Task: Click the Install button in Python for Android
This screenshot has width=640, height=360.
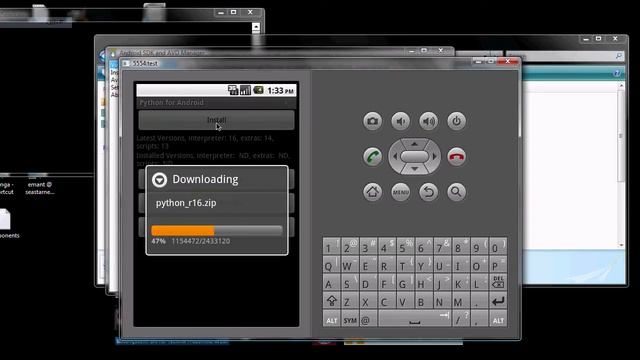Action: [x=216, y=120]
